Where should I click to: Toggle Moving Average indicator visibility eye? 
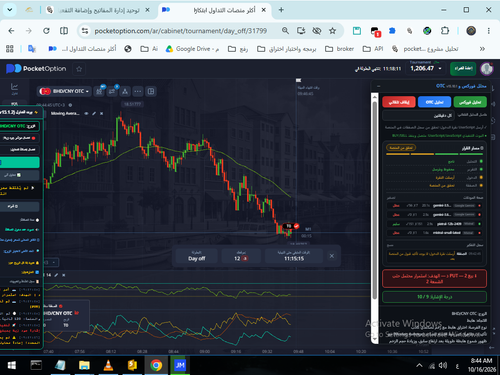coord(86,114)
